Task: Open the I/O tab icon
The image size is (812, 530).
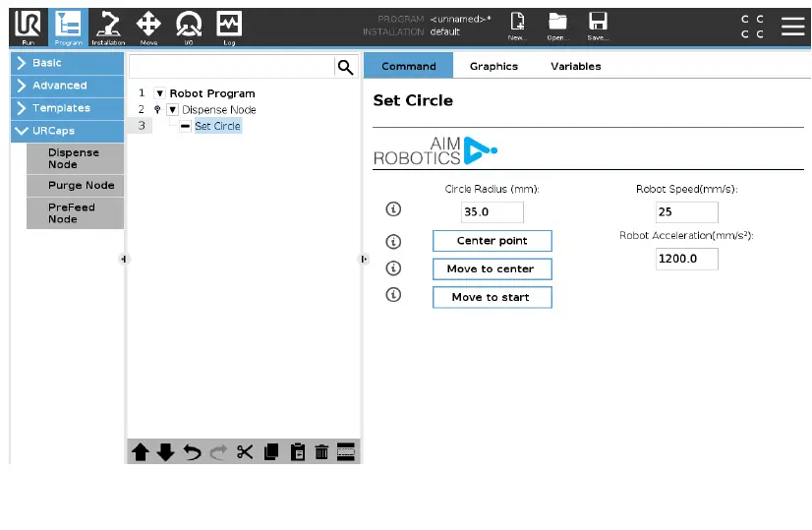Action: click(189, 28)
